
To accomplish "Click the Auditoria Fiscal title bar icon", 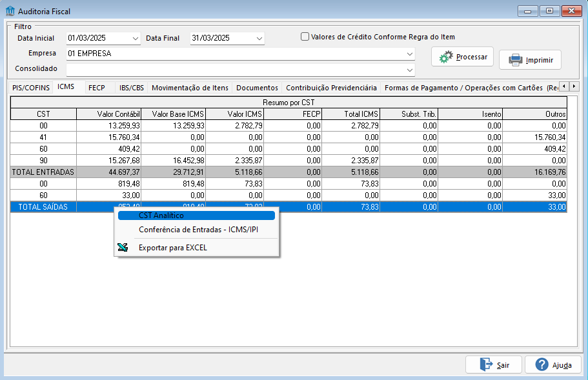I will click(x=10, y=11).
